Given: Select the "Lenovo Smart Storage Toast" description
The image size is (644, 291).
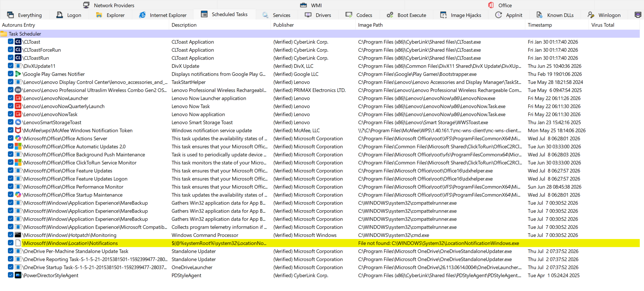Looking at the screenshot, I should [x=202, y=122].
